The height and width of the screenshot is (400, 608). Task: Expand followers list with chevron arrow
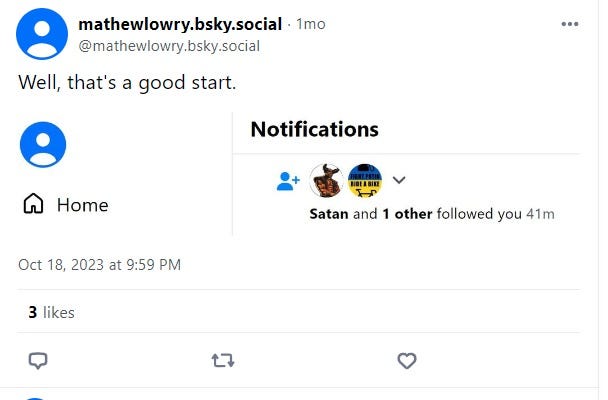pos(399,180)
